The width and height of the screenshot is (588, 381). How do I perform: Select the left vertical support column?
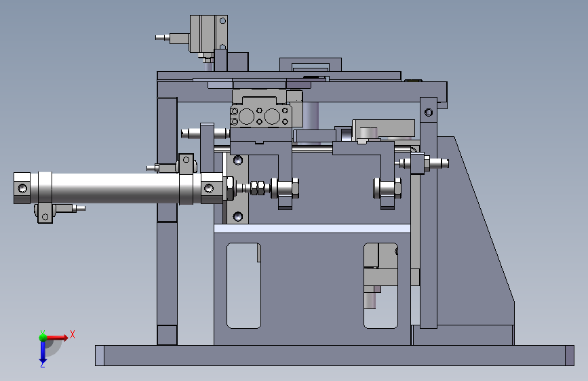167,221
